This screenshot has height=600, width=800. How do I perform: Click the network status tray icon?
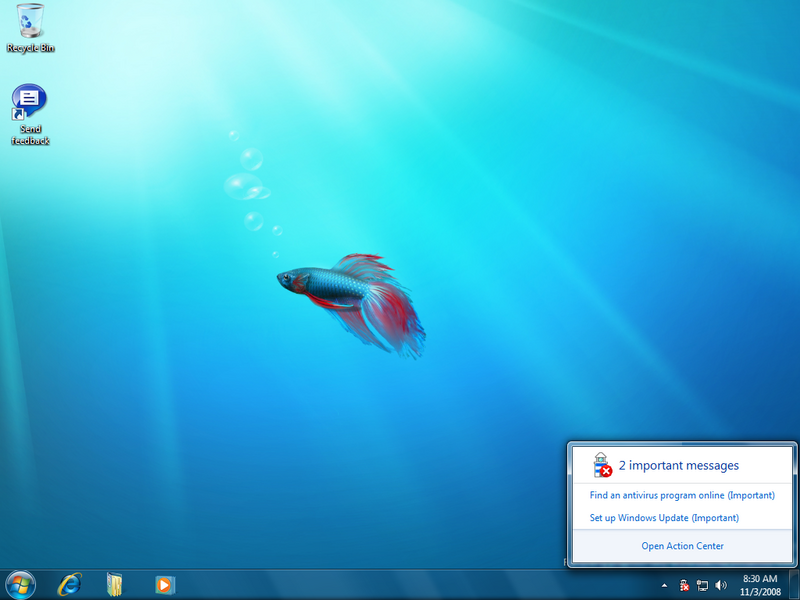[x=702, y=585]
